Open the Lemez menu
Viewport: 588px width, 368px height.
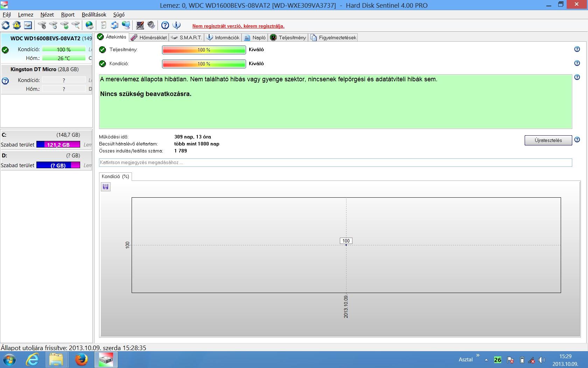[26, 15]
